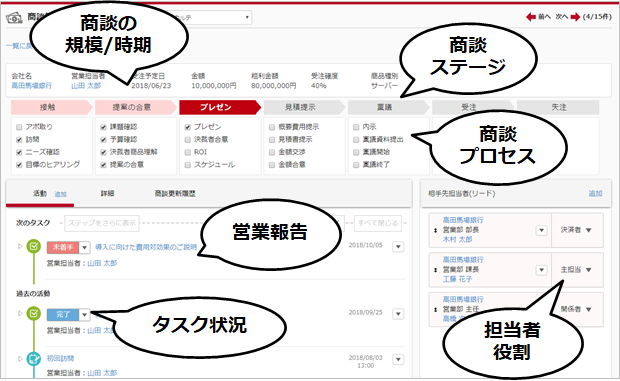Check the 決裁者合意 checkbox
This screenshot has width=620, height=381.
pos(188,140)
